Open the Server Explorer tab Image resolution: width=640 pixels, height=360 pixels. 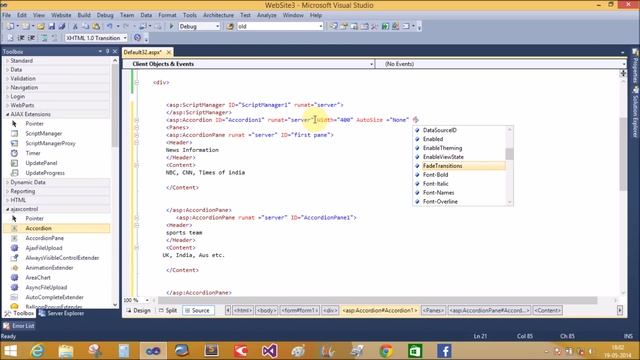point(61,313)
